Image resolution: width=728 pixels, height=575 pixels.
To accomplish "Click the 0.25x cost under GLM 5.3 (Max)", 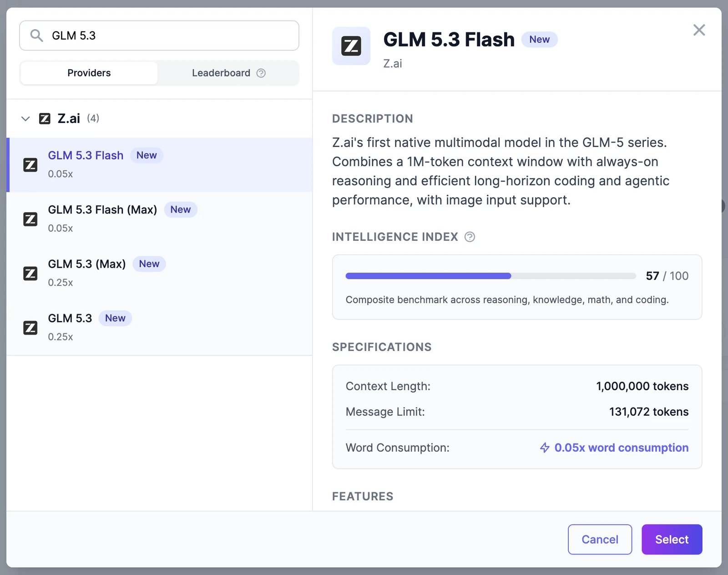I will [61, 282].
